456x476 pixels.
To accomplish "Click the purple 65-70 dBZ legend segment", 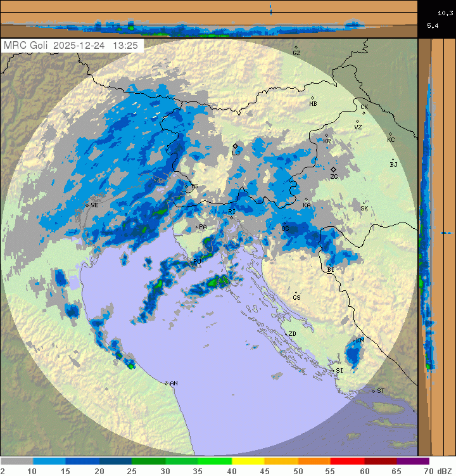I will point(413,461).
